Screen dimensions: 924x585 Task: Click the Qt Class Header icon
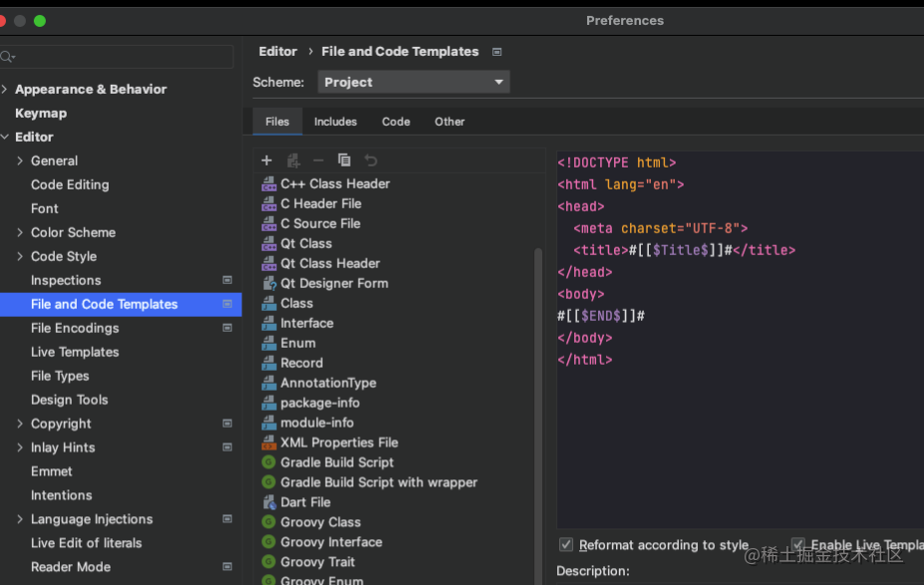(269, 263)
